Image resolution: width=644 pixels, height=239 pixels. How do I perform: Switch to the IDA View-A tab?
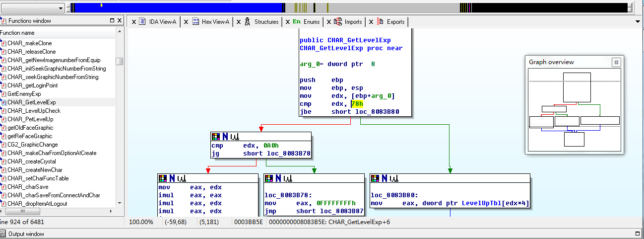pyautogui.click(x=162, y=22)
